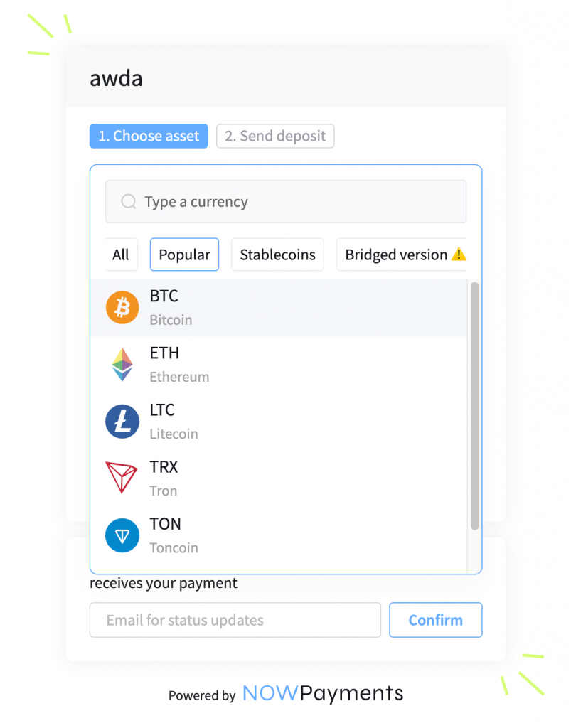The height and width of the screenshot is (728, 571).
Task: Click the Bitcoin orange logo icon
Action: (122, 308)
